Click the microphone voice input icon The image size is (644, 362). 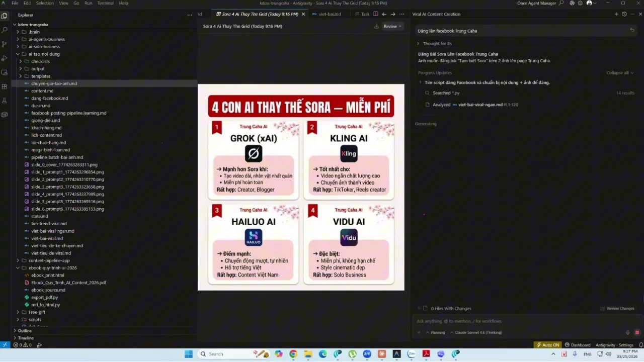[x=628, y=332]
